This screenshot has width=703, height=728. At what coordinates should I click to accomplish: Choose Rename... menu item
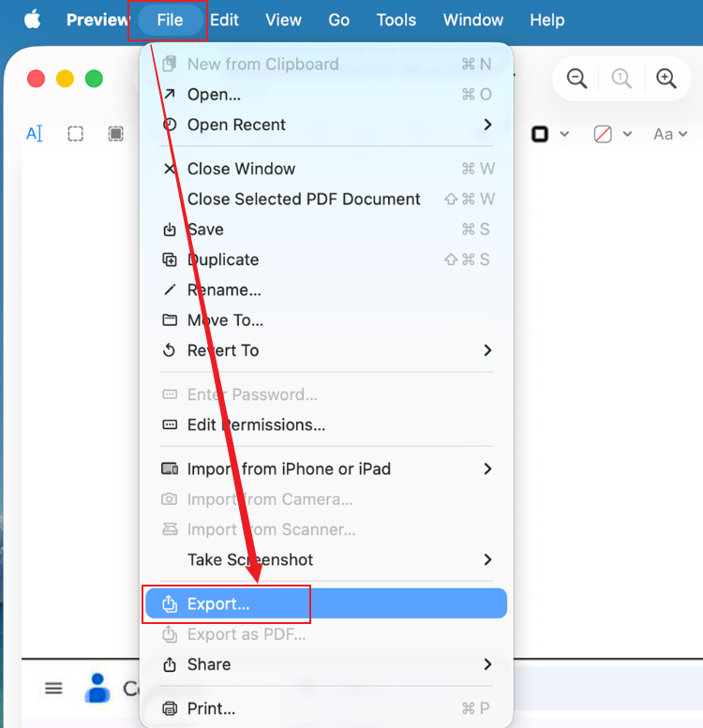[x=326, y=290]
